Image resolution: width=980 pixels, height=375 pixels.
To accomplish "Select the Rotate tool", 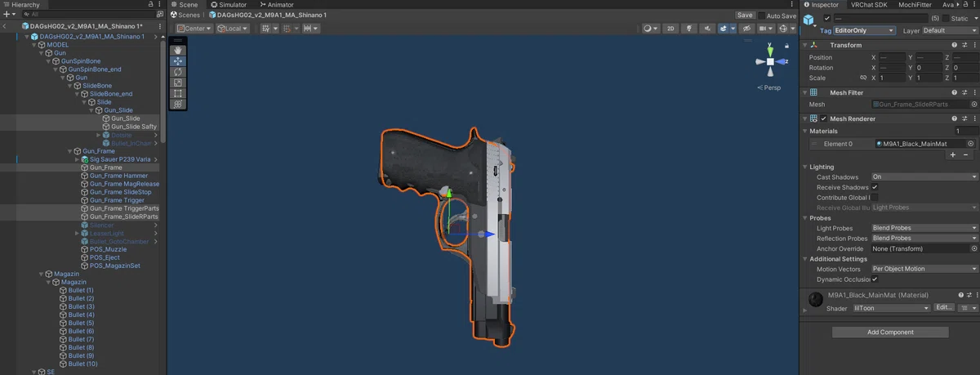I will (178, 72).
